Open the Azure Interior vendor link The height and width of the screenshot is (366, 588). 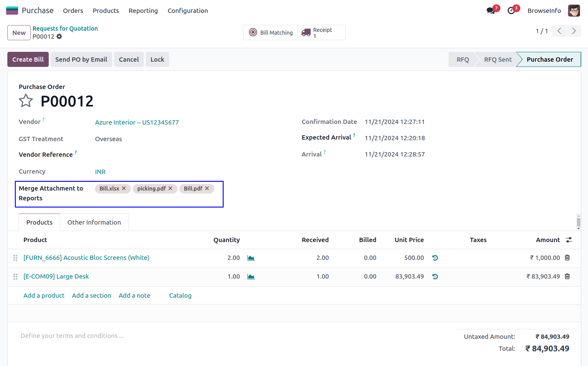tap(137, 122)
